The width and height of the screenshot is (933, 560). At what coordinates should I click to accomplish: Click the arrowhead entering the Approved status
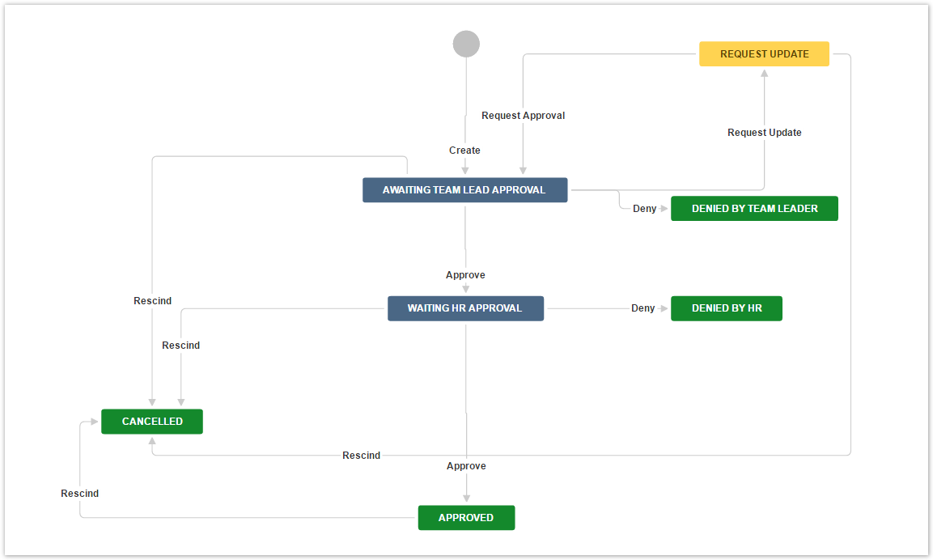click(x=466, y=500)
